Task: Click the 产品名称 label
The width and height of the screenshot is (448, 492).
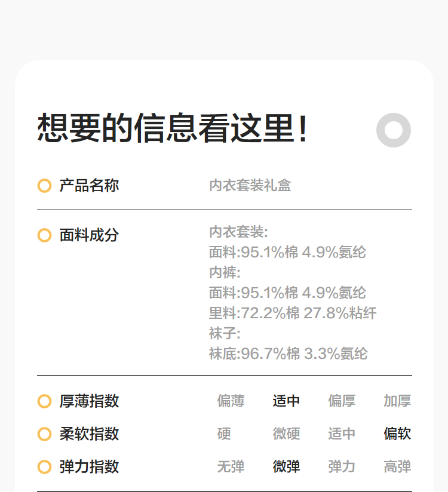Action: click(x=89, y=186)
